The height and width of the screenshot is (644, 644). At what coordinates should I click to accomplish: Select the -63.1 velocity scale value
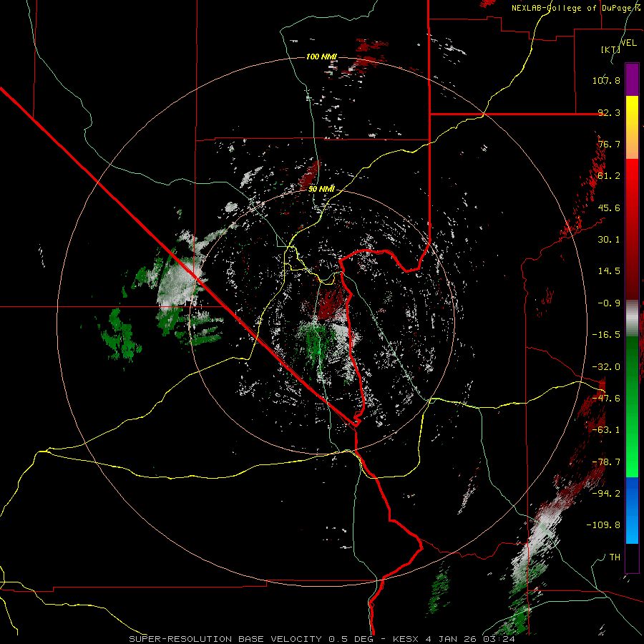(606, 430)
